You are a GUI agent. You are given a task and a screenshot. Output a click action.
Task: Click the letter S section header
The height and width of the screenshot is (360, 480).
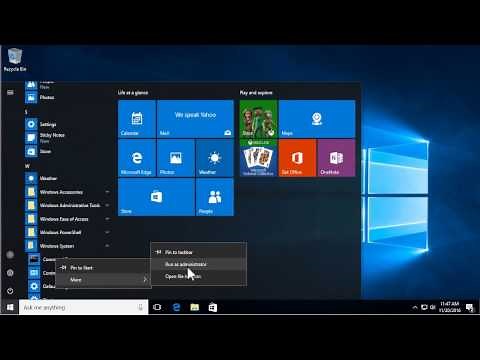point(26,112)
